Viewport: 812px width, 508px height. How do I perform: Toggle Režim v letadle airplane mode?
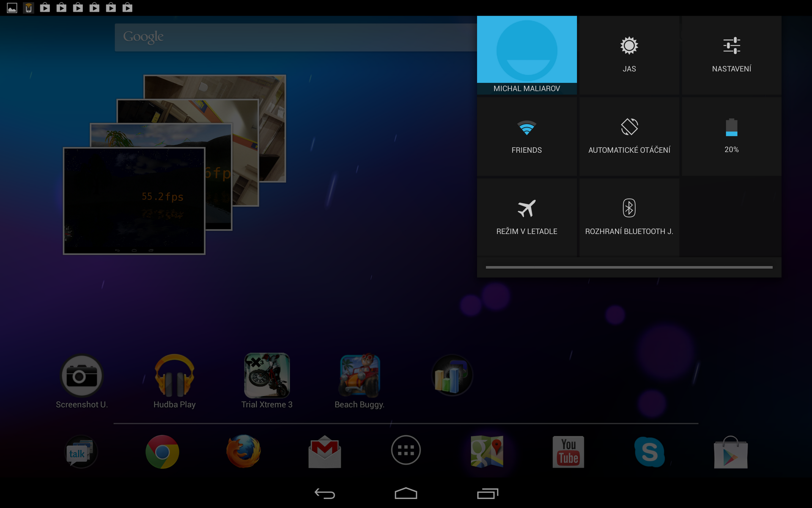tap(527, 216)
